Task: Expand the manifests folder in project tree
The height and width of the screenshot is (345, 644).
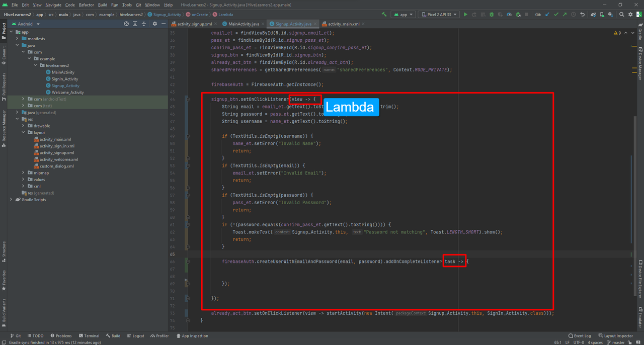Action: (17, 39)
